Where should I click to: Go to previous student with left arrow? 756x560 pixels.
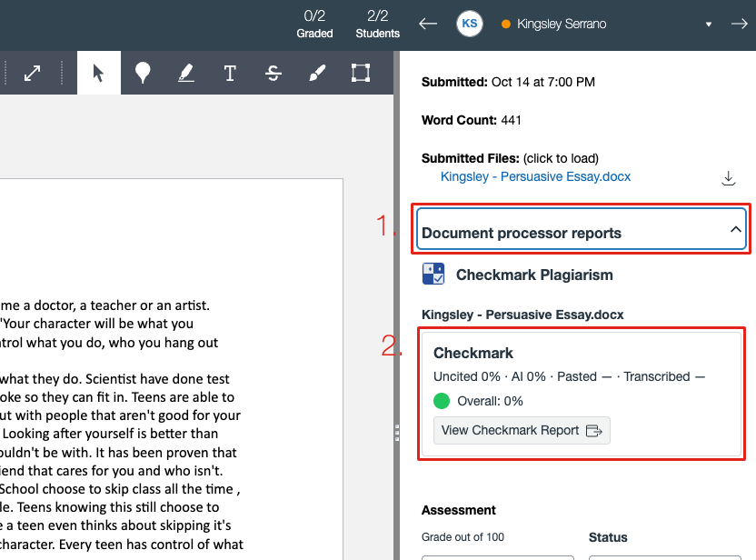pos(428,24)
